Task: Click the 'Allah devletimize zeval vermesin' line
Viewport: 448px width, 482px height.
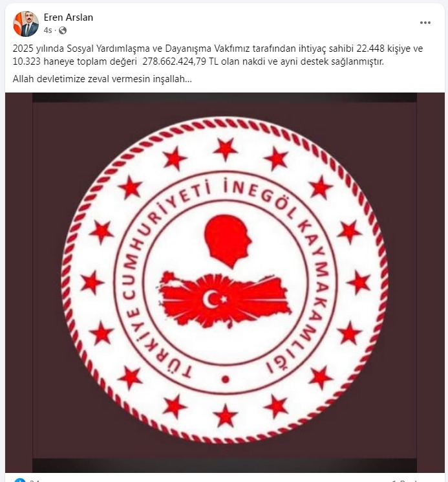Action: [102, 79]
